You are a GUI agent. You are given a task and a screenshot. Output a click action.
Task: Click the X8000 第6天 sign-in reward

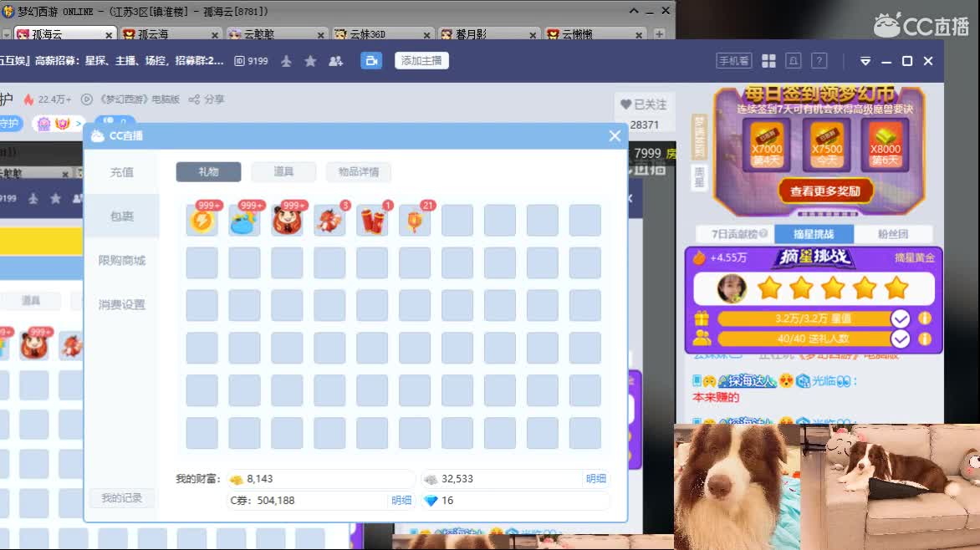coord(885,145)
